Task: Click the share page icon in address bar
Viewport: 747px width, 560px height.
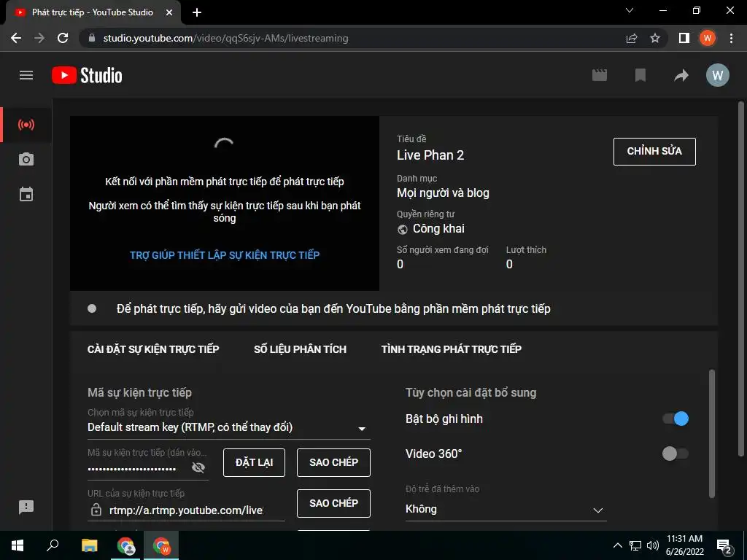Action: click(632, 38)
